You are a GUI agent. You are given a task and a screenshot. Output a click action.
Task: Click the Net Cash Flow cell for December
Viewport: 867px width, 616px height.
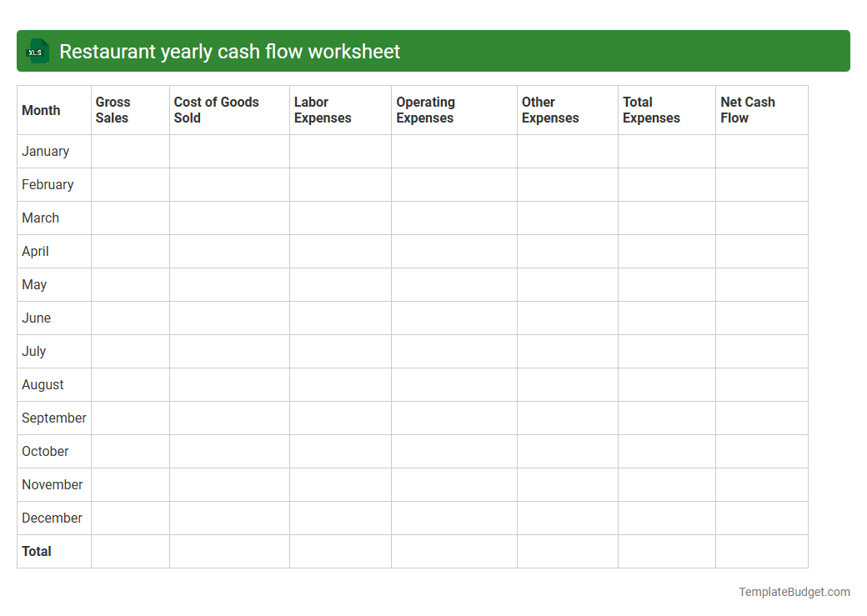click(x=761, y=518)
